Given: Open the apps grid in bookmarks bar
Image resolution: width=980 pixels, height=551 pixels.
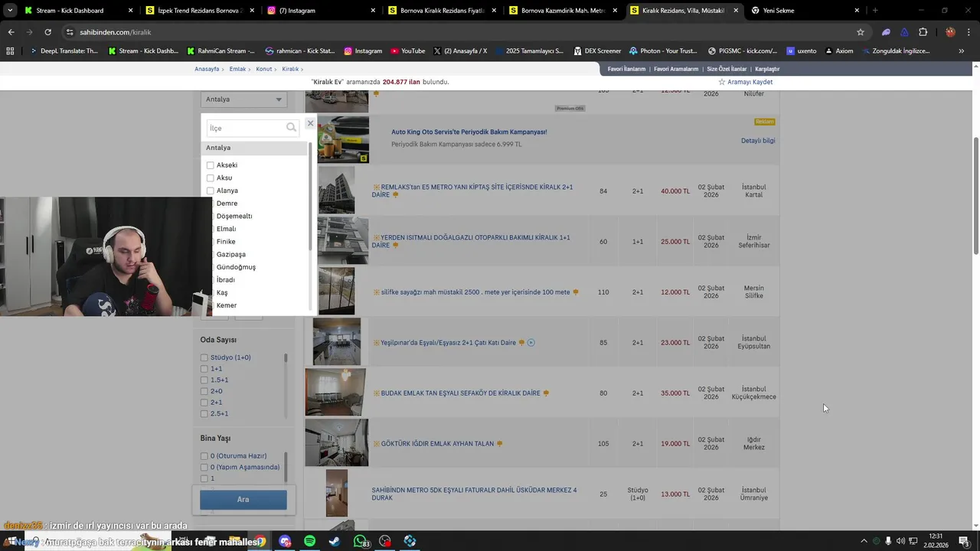Looking at the screenshot, I should point(10,51).
